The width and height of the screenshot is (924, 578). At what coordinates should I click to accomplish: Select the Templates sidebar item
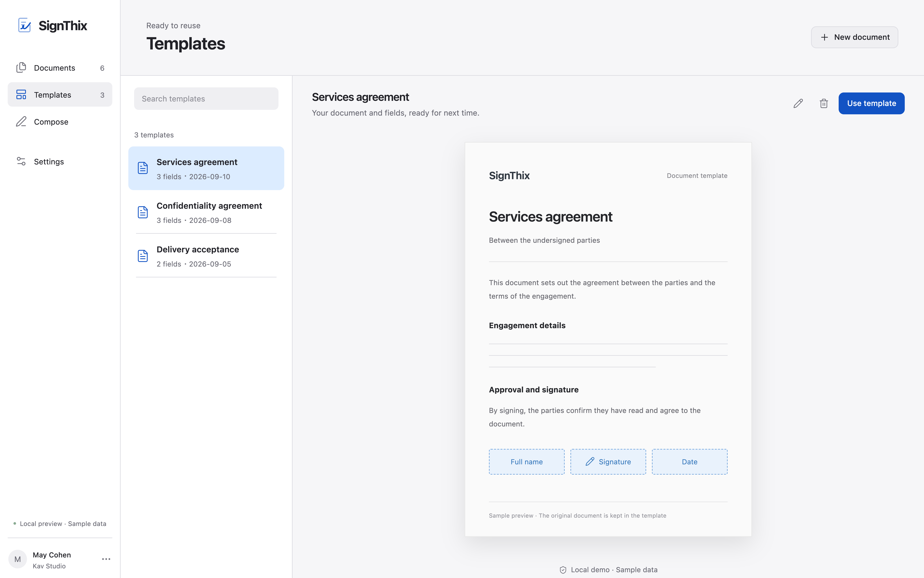(x=60, y=94)
